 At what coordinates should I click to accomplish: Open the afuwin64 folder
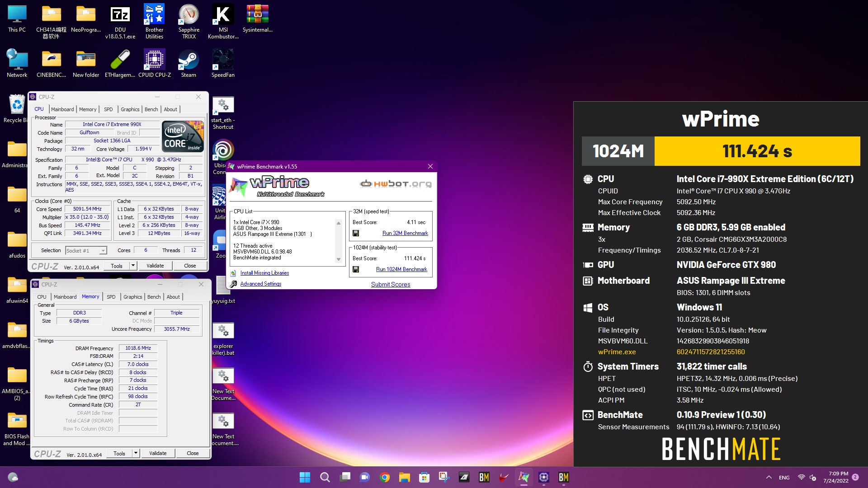click(x=17, y=289)
